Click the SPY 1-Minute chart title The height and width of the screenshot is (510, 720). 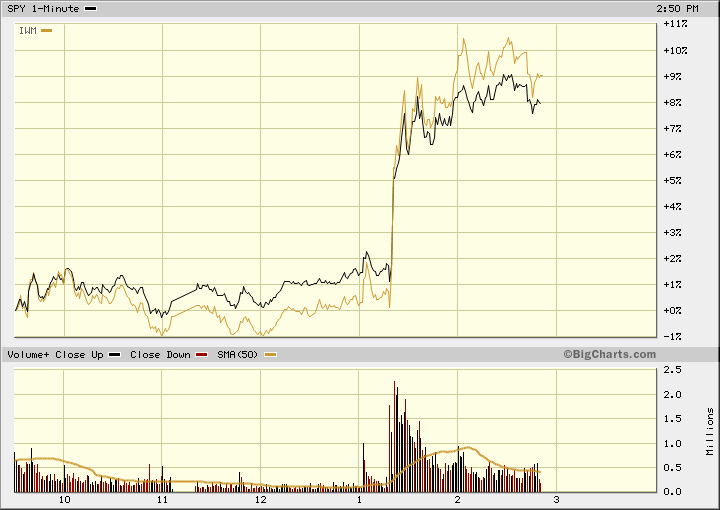41,8
